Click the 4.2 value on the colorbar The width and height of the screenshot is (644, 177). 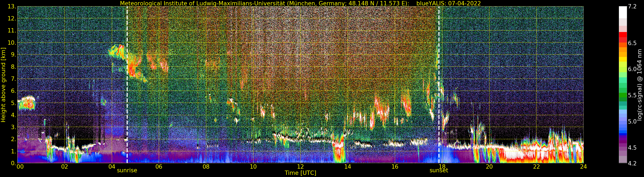pos(632,163)
